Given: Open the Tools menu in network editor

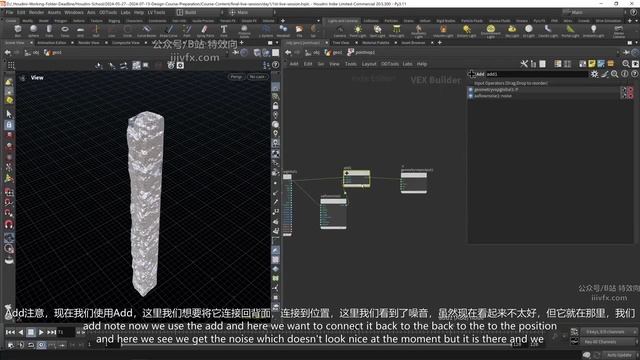Looking at the screenshot, I should pyautogui.click(x=351, y=64).
